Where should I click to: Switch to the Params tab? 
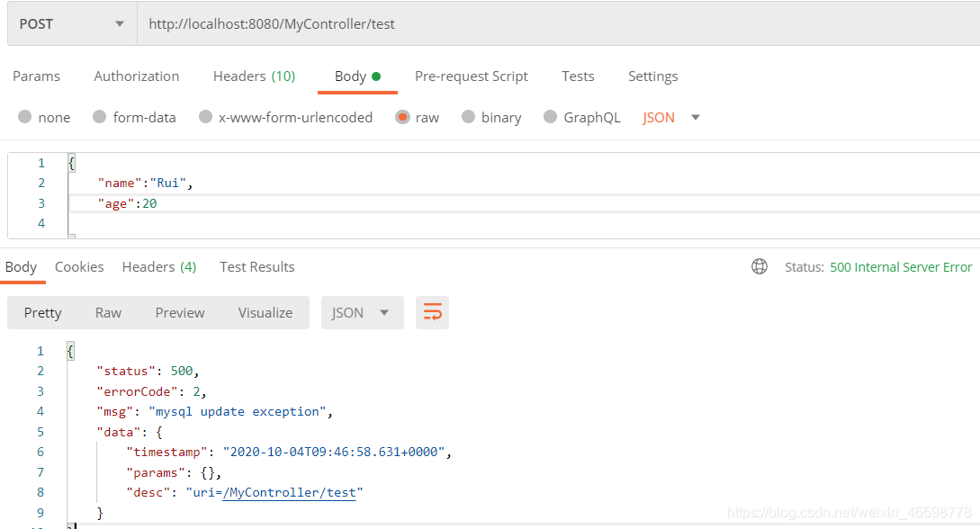[36, 76]
